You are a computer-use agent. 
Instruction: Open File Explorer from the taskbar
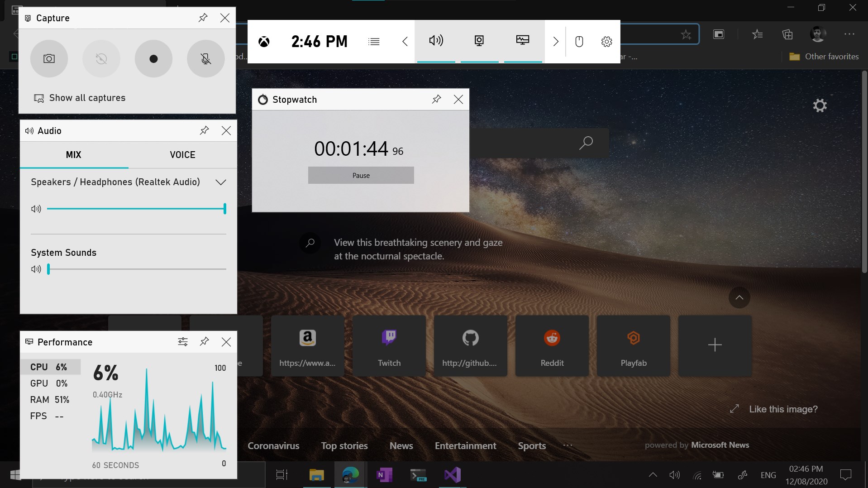(x=317, y=475)
